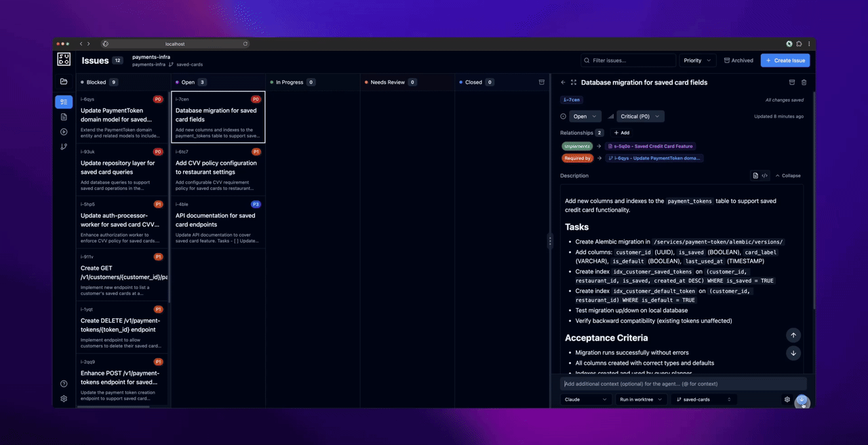Image resolution: width=868 pixels, height=445 pixels.
Task: Open the Priority sort dropdown
Action: click(697, 60)
